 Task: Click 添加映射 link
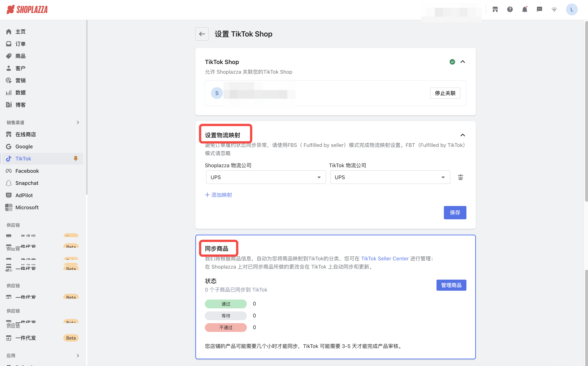pyautogui.click(x=218, y=195)
